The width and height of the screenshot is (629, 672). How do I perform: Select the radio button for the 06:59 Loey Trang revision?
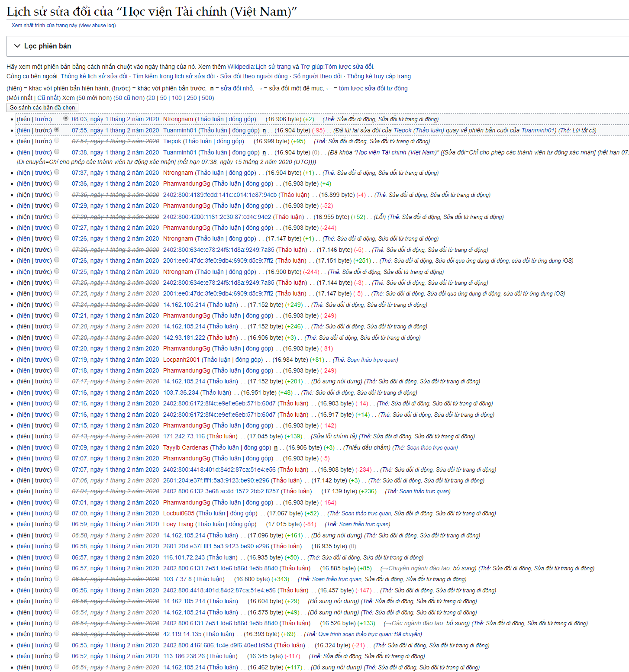pyautogui.click(x=57, y=523)
